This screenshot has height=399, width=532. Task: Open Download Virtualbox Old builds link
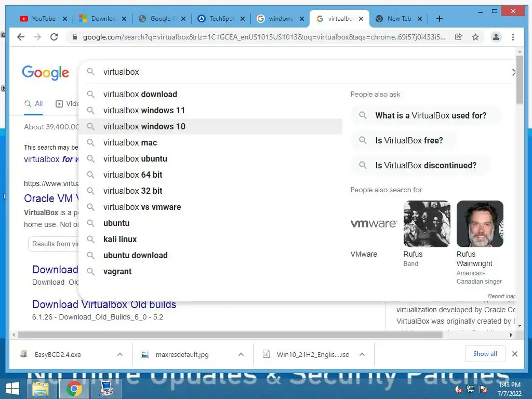(x=104, y=304)
